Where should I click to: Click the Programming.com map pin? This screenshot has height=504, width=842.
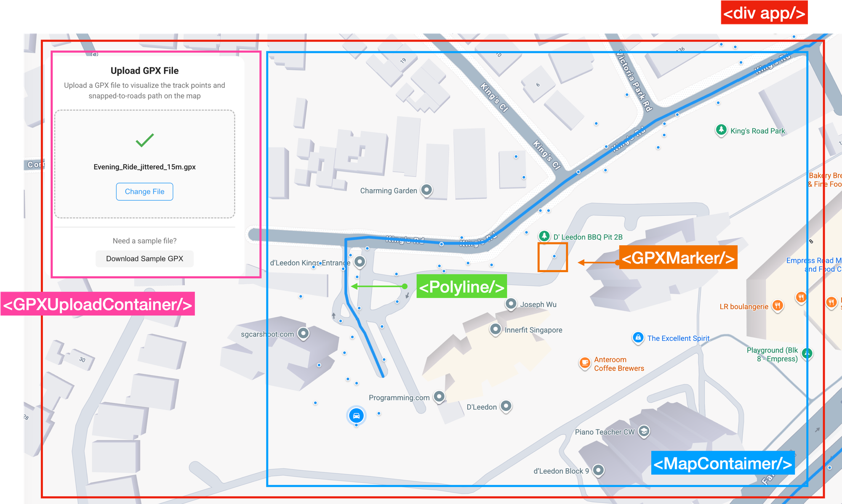point(439,395)
